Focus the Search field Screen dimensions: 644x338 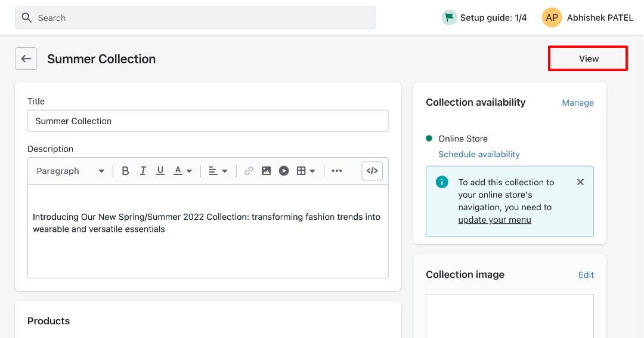click(196, 18)
